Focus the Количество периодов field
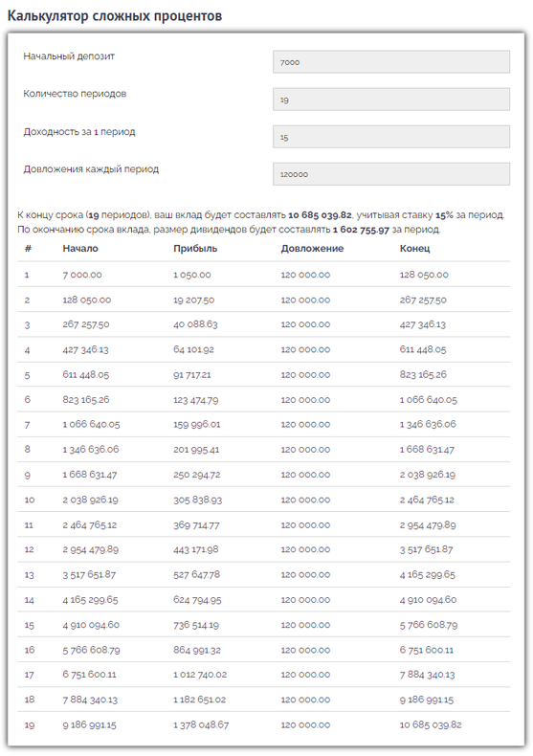 390,100
